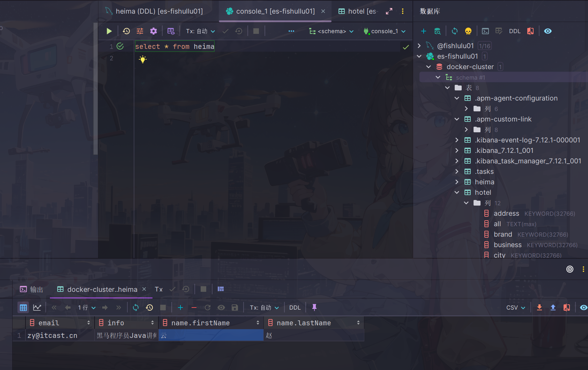Run the SQL query with Execute button
This screenshot has height=370, width=588.
coord(109,31)
